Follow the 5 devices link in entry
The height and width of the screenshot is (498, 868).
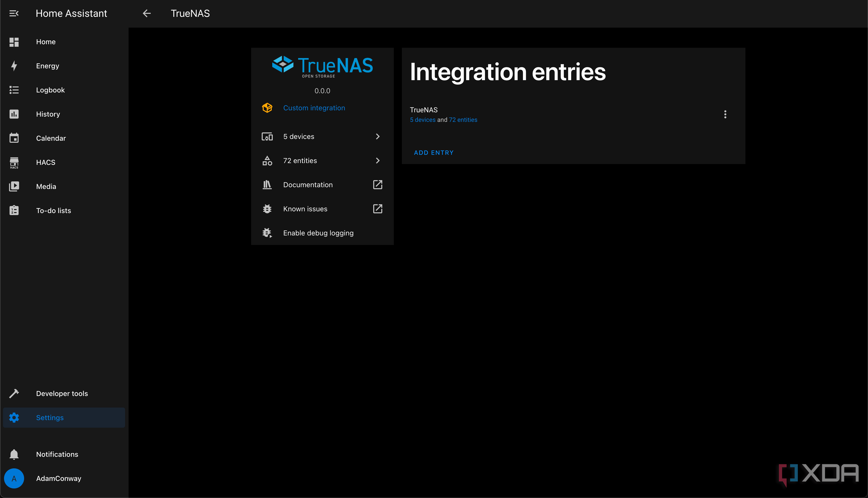tap(422, 120)
